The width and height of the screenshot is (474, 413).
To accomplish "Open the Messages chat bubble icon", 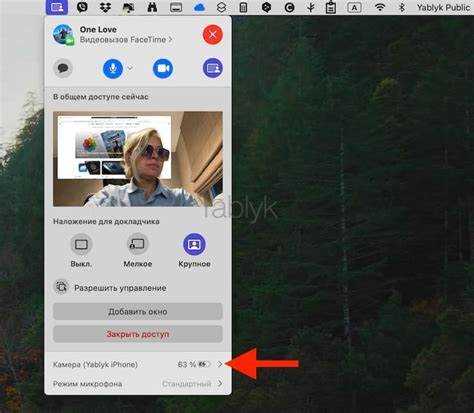I will pos(63,68).
